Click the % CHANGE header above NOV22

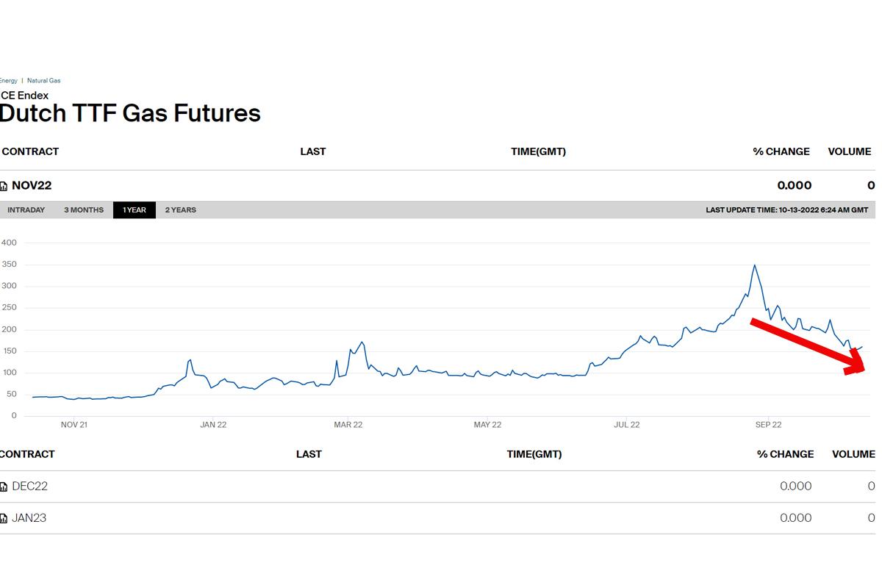coord(781,151)
